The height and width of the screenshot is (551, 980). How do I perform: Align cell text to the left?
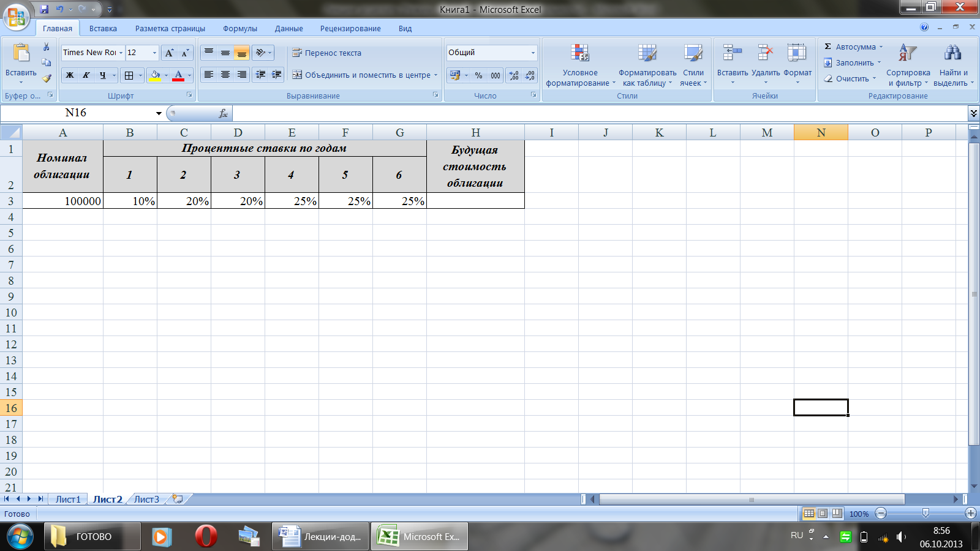click(209, 75)
